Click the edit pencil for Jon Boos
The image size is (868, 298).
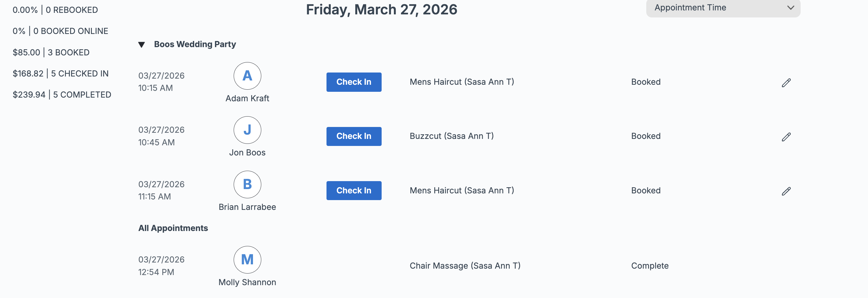[x=786, y=137]
